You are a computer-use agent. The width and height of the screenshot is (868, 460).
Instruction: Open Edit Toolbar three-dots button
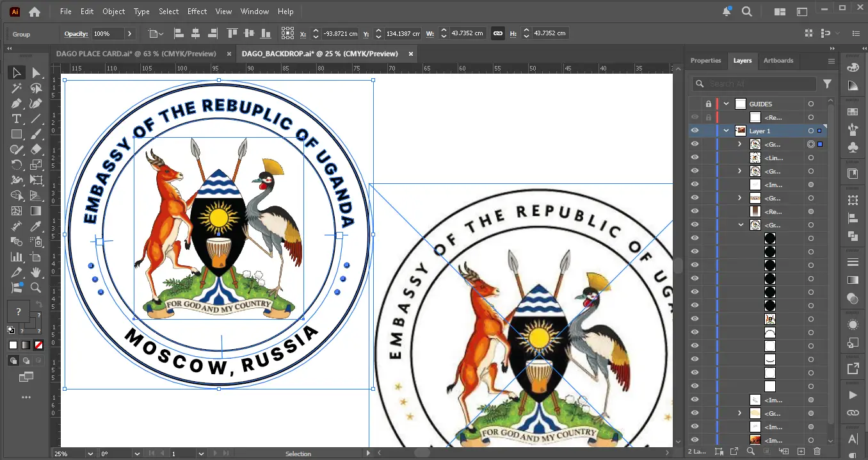pos(26,397)
